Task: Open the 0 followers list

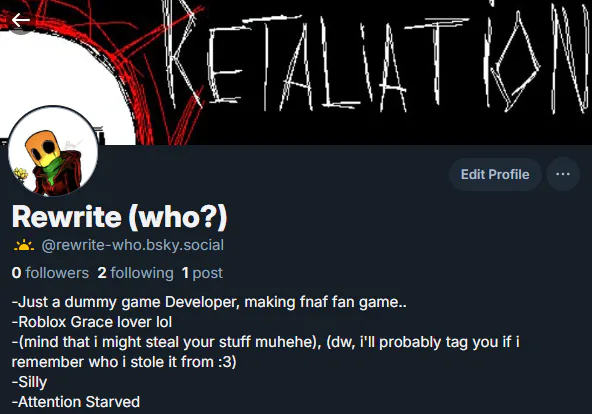Action: tap(50, 273)
